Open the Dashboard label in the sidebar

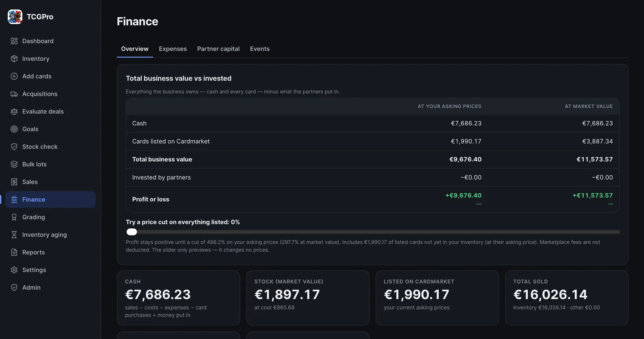(38, 41)
